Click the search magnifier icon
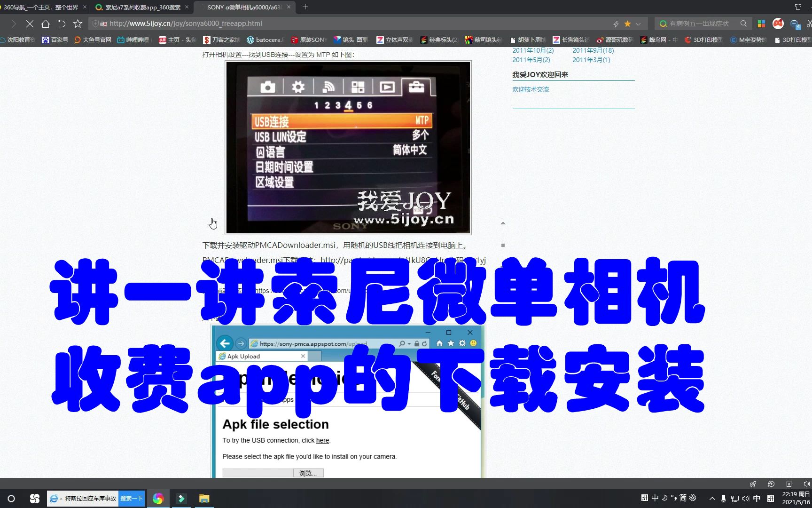Image resolution: width=812 pixels, height=508 pixels. click(743, 24)
